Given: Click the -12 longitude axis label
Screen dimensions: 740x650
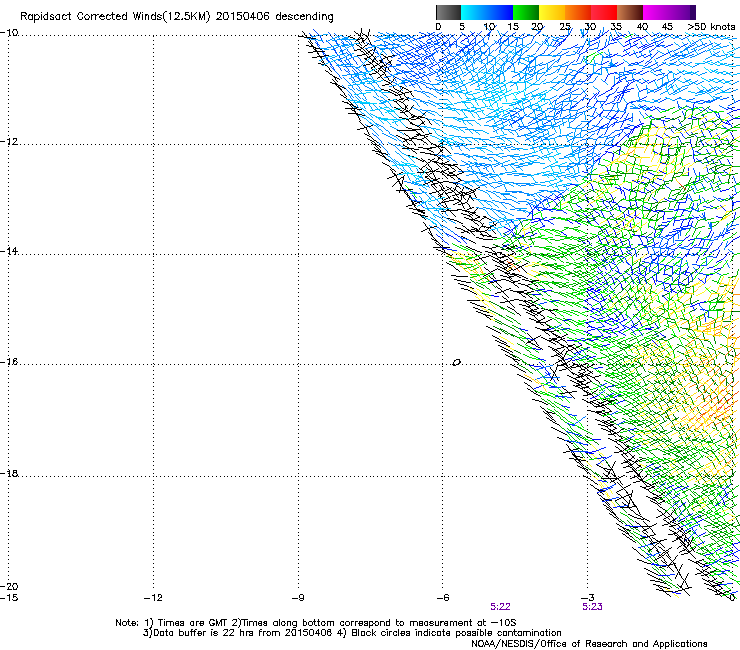Looking at the screenshot, I should pos(153,598).
